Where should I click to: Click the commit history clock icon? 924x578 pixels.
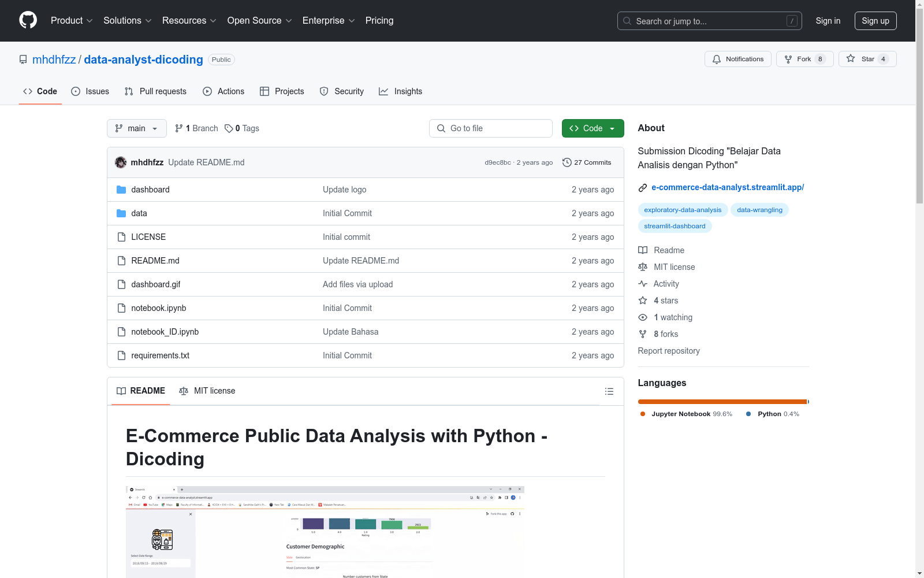[x=567, y=162]
